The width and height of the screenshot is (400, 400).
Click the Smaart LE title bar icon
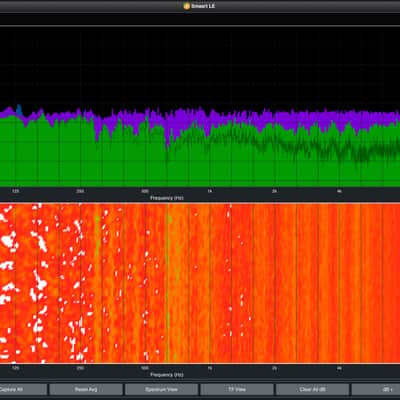187,6
